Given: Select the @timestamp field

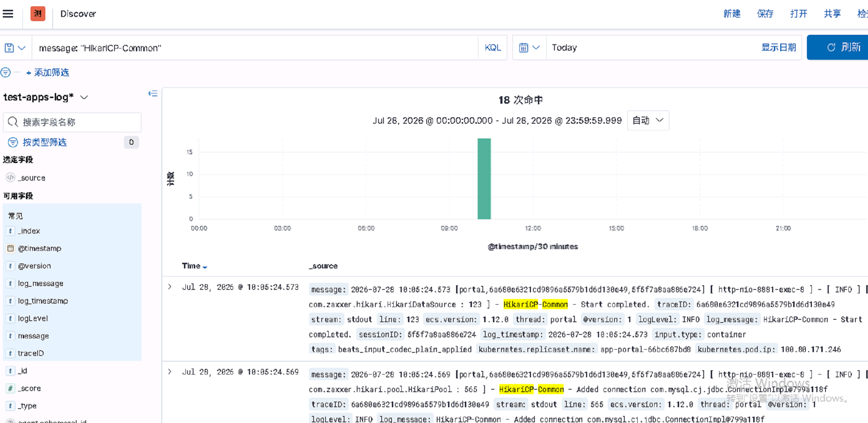Looking at the screenshot, I should coord(40,248).
